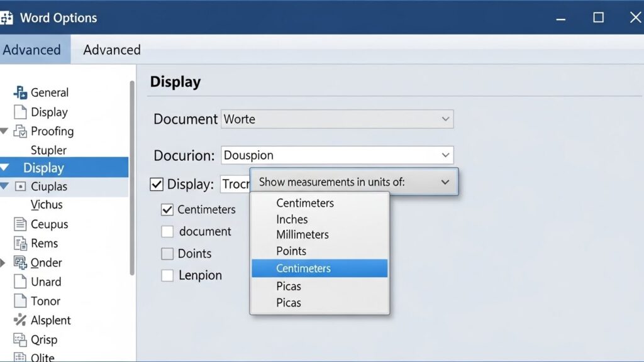Image resolution: width=644 pixels, height=362 pixels.
Task: Click the Ciuplas icon in sidebar
Action: (x=20, y=187)
